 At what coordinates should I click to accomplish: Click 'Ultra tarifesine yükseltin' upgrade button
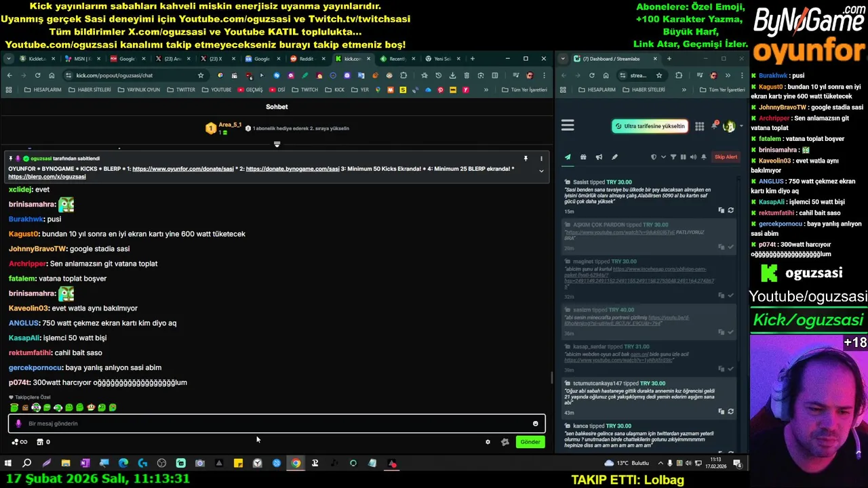click(650, 126)
